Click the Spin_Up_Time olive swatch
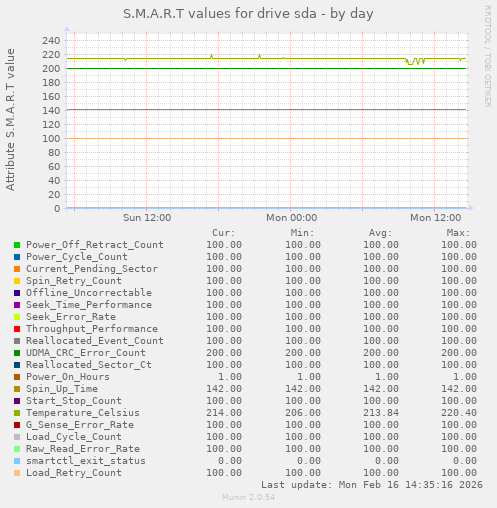The width and height of the screenshot is (497, 508). tap(17, 389)
